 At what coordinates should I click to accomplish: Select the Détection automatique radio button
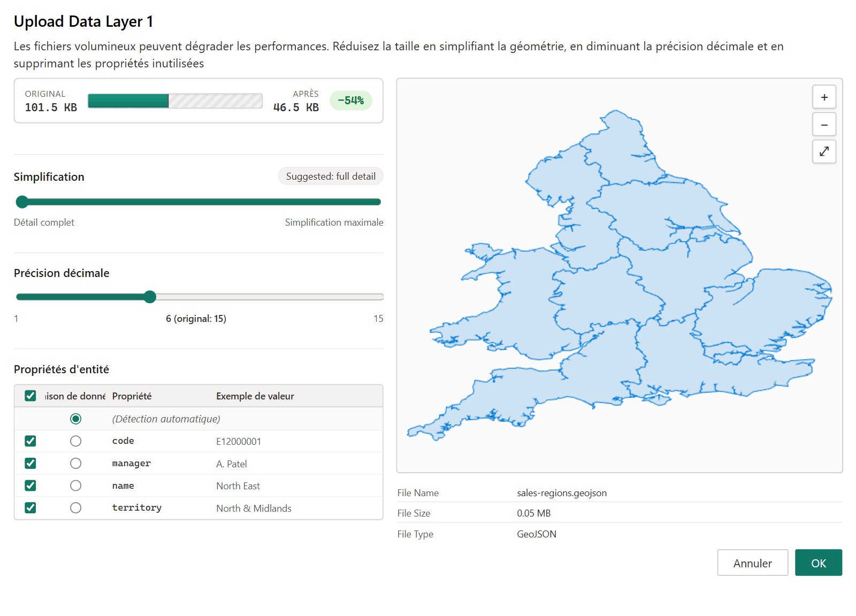coord(76,419)
